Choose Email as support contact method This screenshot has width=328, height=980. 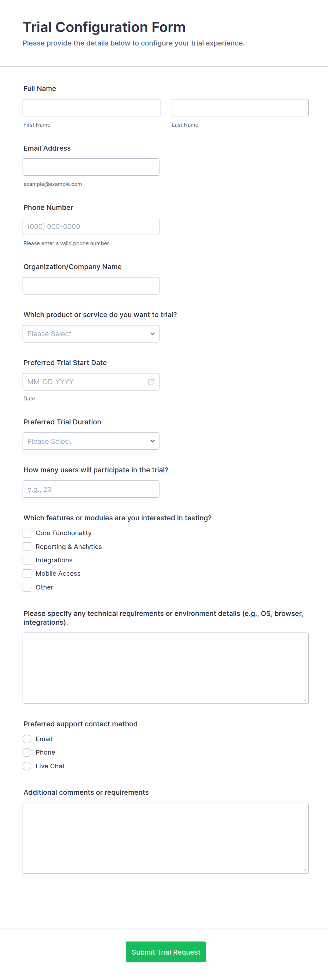click(27, 739)
